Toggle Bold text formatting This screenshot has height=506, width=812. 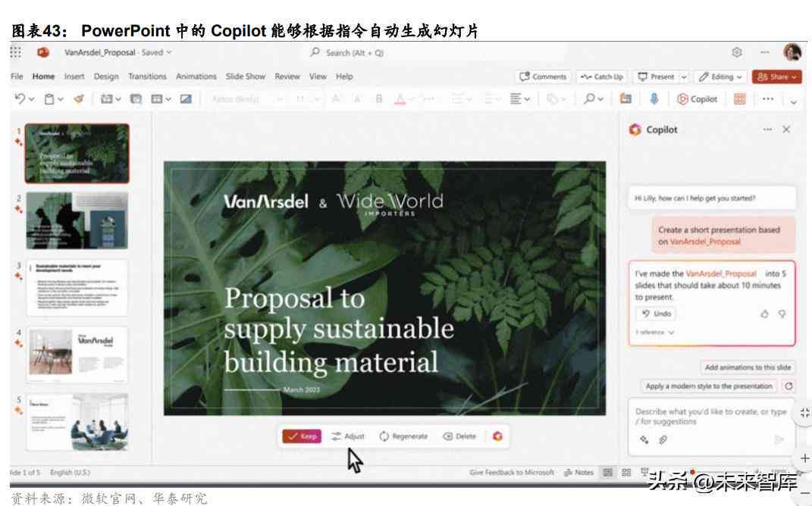coord(378,98)
